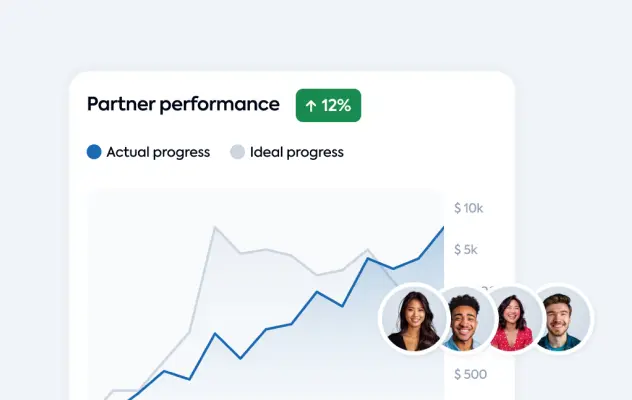632x400 pixels.
Task: Select the Partner performance heading
Action: coord(183,104)
